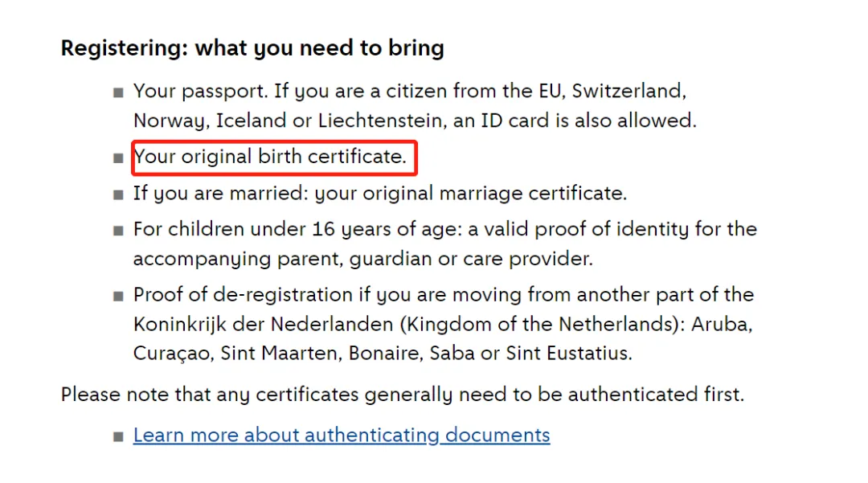Open the Learn more about authenticating documents link
This screenshot has height=483, width=868.
coord(342,436)
